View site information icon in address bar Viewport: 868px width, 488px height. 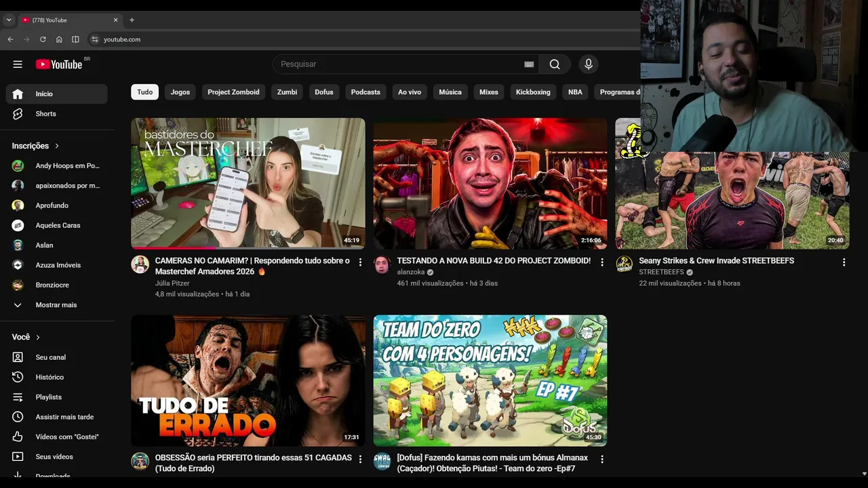[95, 39]
